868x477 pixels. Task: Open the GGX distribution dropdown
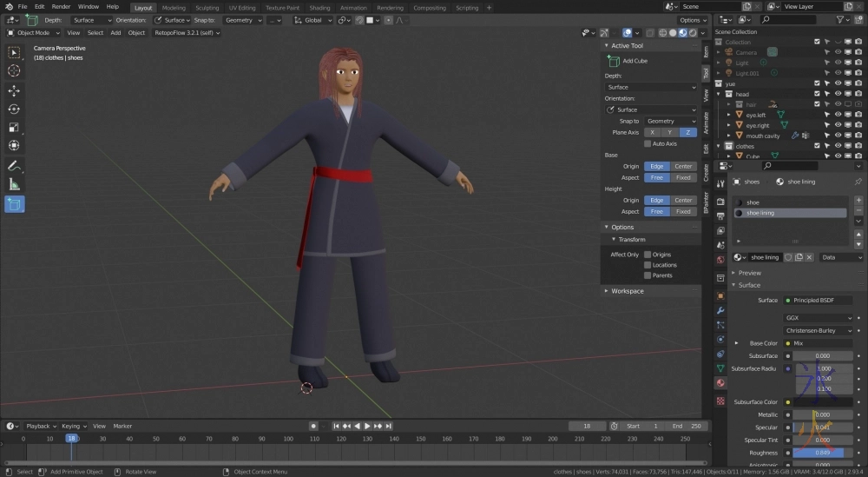coord(818,318)
